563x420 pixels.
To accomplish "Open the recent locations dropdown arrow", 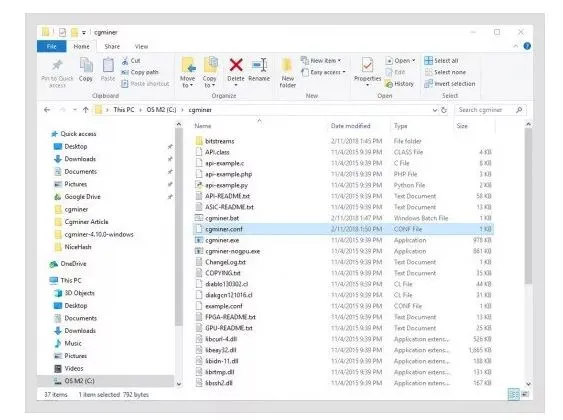I will (x=75, y=110).
